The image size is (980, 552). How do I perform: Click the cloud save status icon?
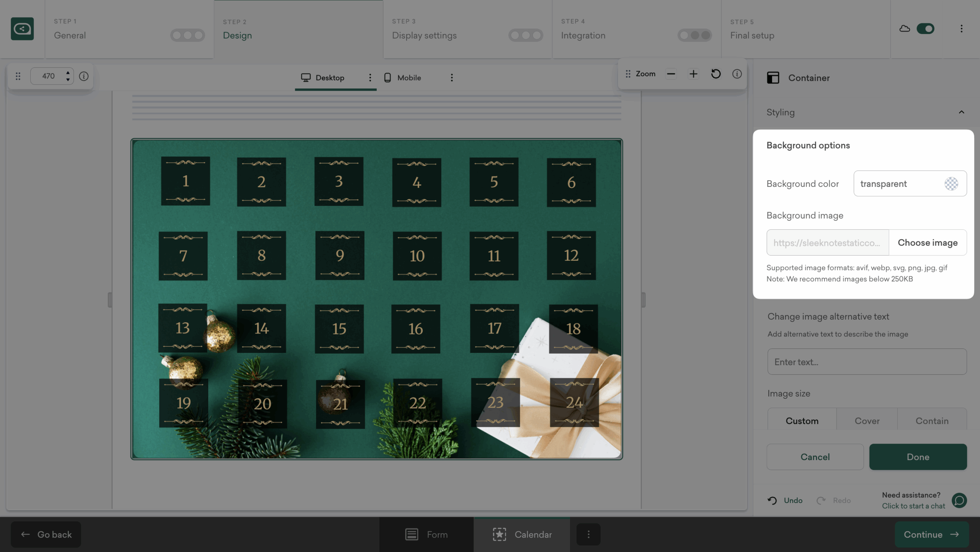(905, 29)
